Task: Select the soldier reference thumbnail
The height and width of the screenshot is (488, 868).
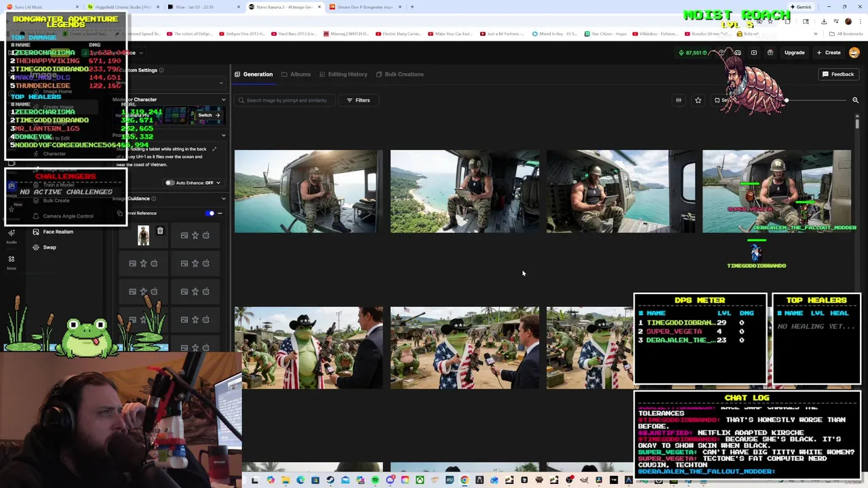Action: click(x=143, y=235)
